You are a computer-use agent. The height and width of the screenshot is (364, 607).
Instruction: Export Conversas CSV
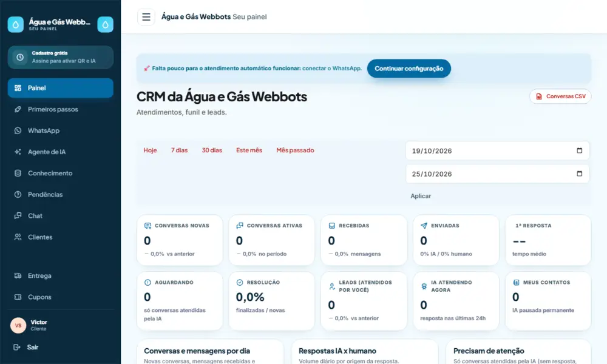pos(560,96)
